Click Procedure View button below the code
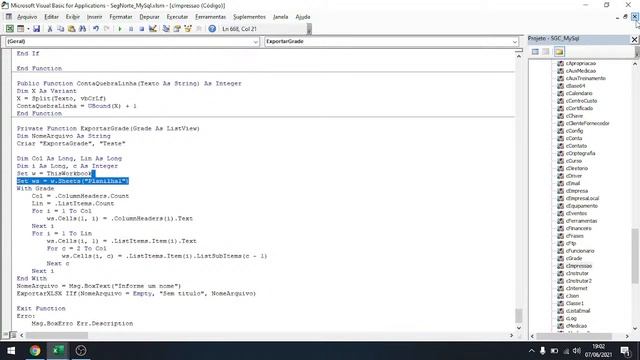 pos(5,335)
